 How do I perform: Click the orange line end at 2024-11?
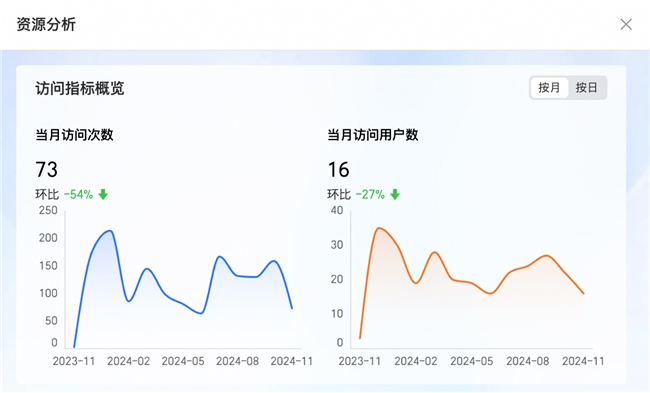[583, 293]
